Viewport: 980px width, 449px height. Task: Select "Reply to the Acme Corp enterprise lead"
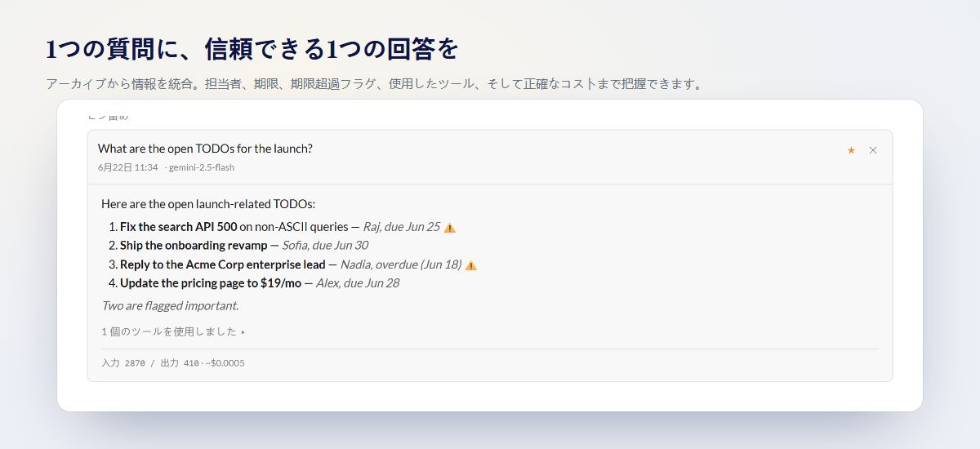coord(222,265)
